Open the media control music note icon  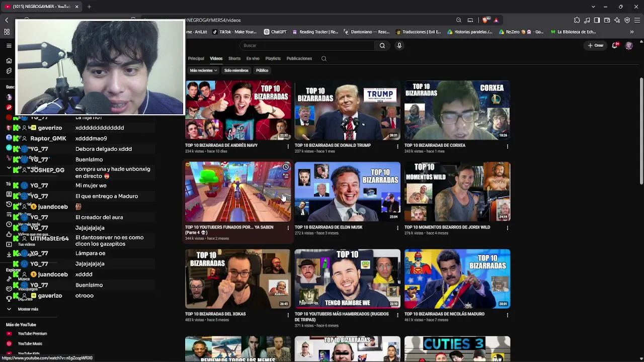(x=587, y=20)
